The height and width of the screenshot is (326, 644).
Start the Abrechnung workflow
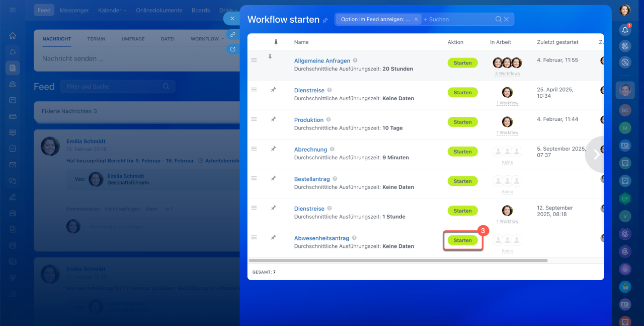[463, 152]
